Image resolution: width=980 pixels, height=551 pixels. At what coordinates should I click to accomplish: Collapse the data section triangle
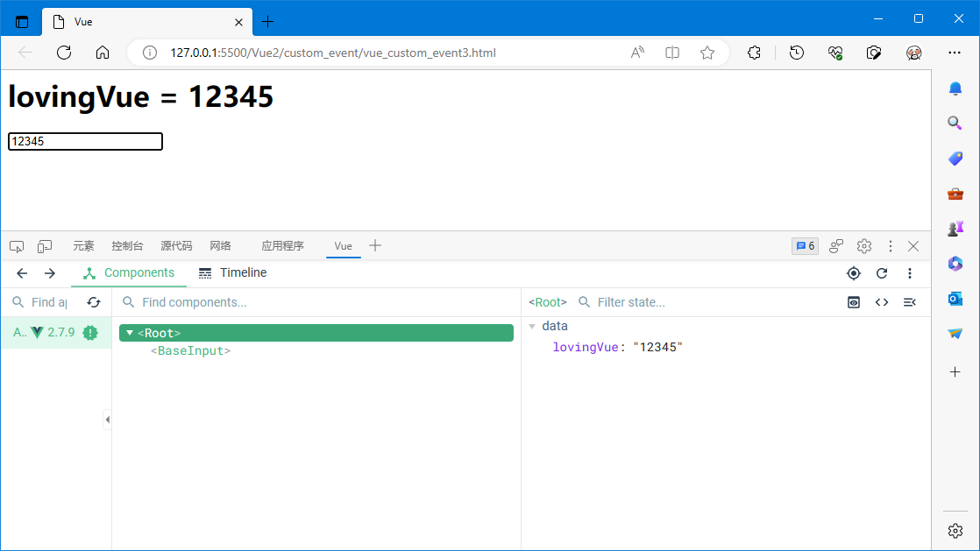532,326
